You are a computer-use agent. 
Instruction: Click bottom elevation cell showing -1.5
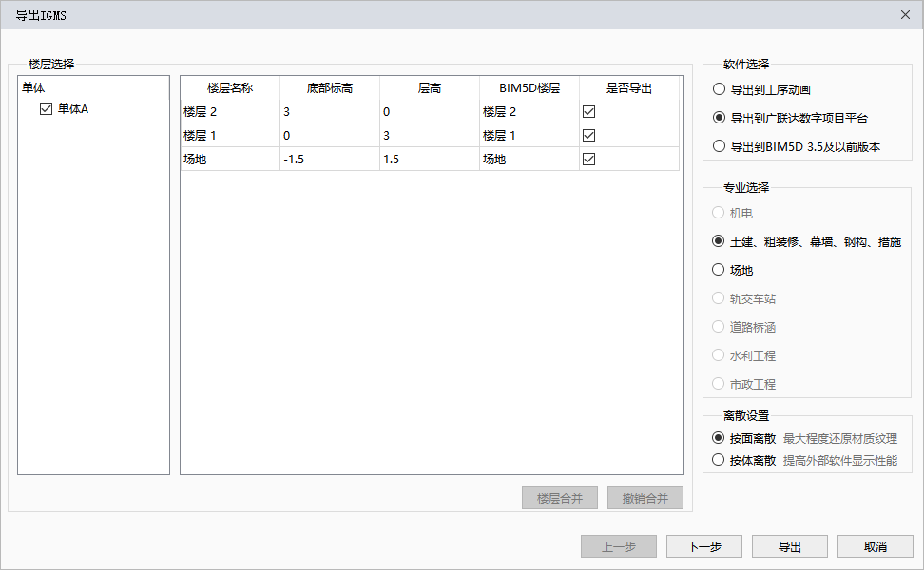(x=330, y=159)
